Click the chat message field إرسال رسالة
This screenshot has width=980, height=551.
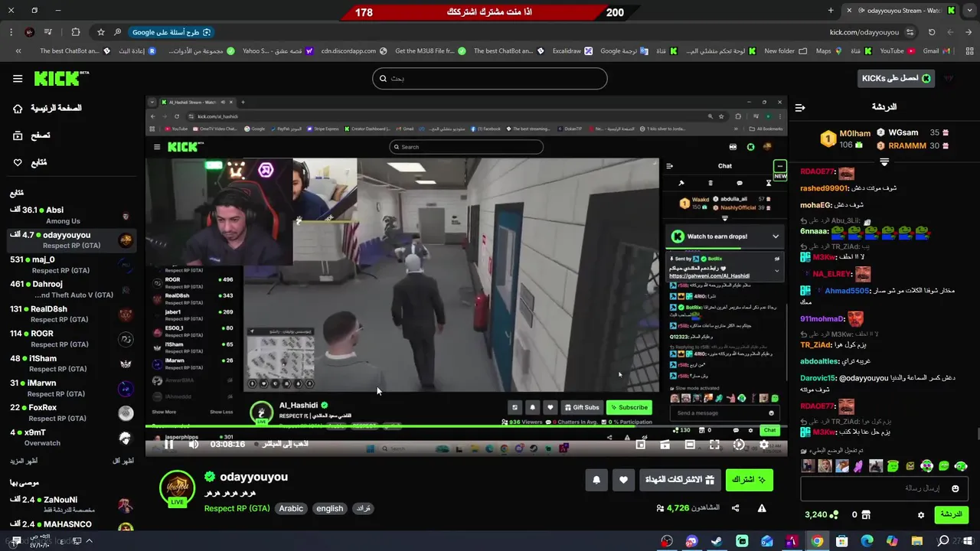point(884,488)
